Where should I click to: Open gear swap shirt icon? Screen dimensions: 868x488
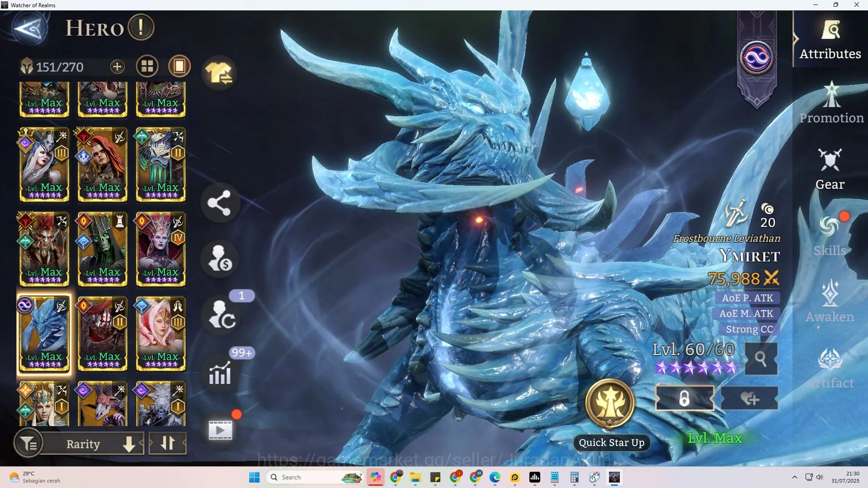(219, 73)
